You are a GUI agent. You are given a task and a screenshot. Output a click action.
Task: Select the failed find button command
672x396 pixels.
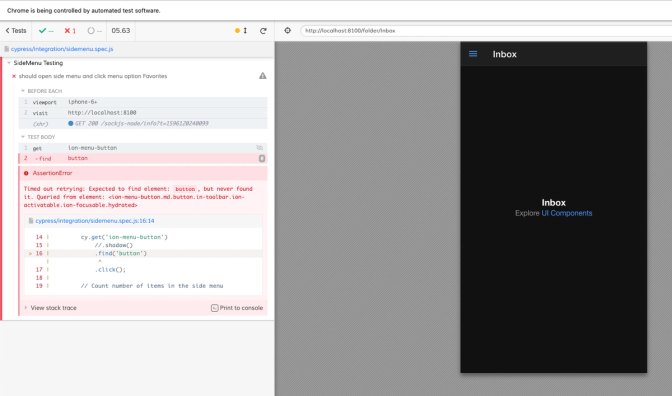[143, 159]
